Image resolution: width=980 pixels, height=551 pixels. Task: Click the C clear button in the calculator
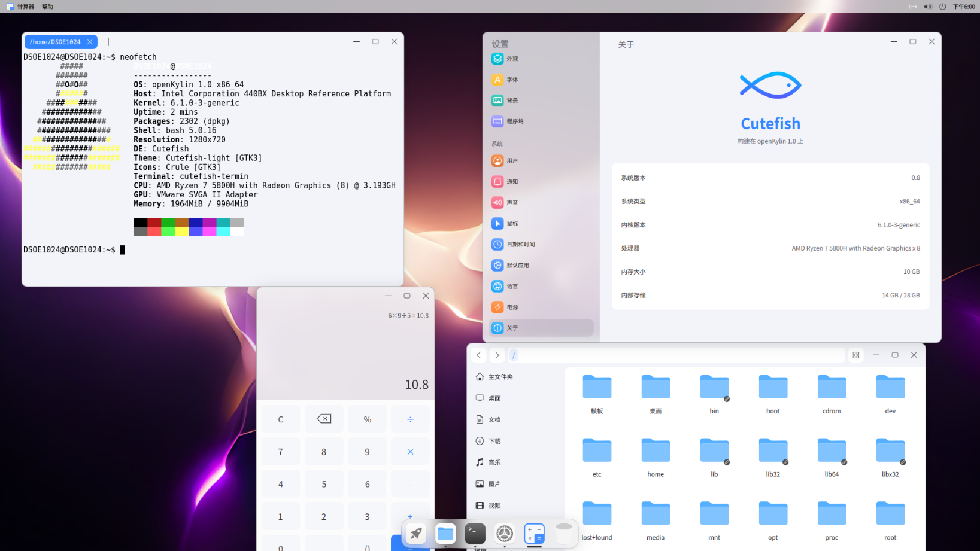[x=281, y=419]
